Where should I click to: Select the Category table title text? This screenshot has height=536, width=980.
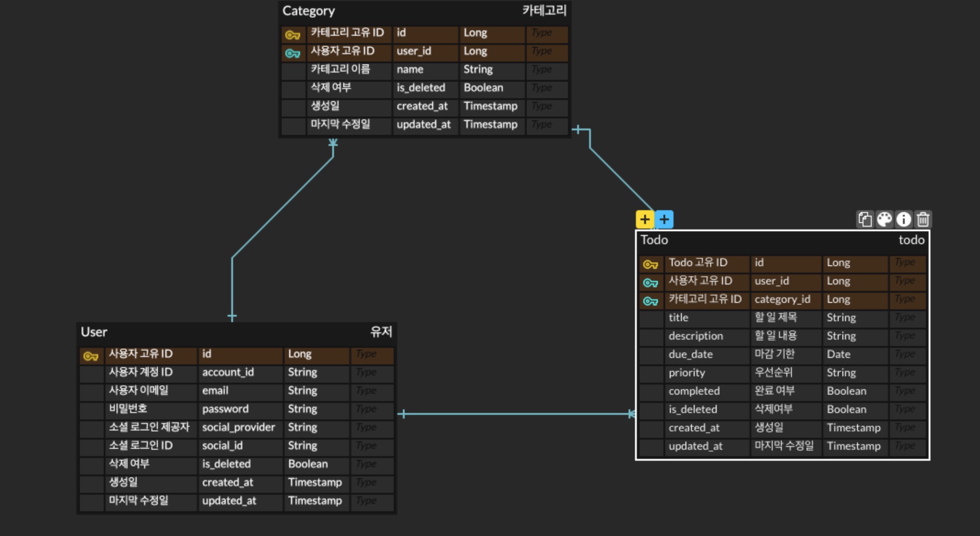[309, 11]
